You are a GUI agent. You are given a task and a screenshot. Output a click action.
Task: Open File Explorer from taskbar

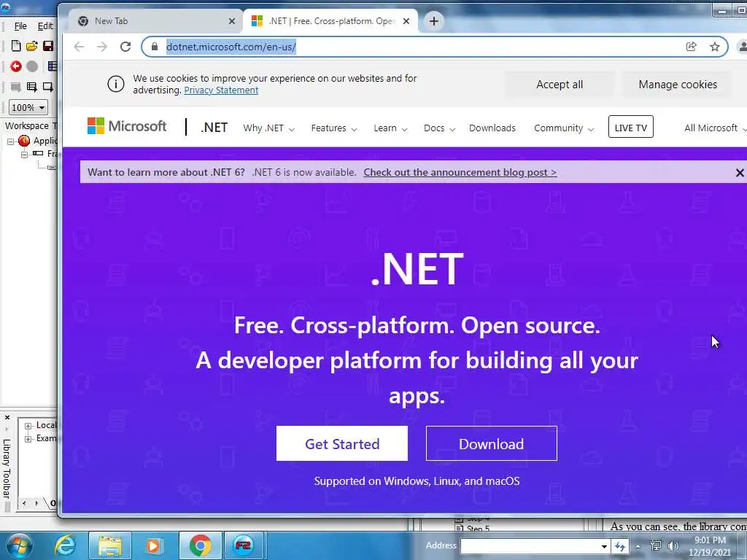(x=109, y=545)
